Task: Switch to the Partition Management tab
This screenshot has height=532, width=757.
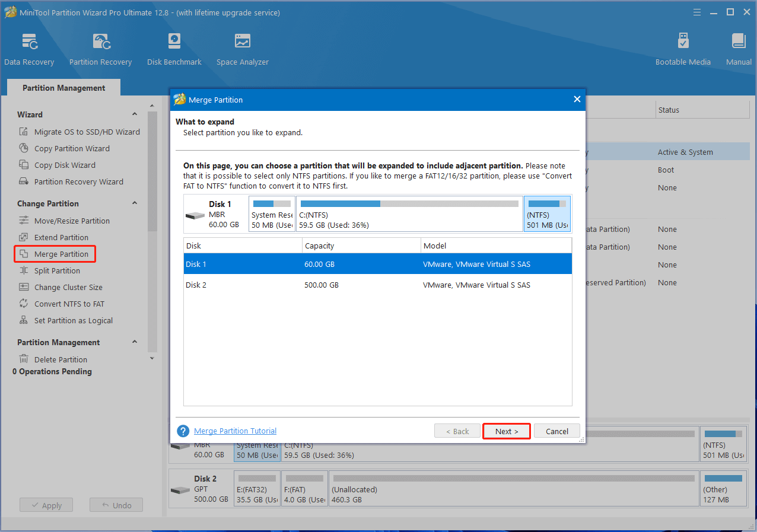Action: [63, 87]
